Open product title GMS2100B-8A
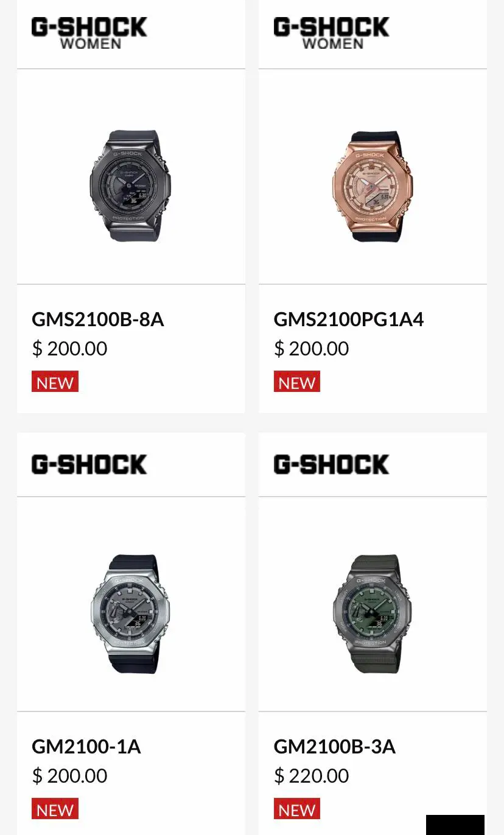 pos(98,319)
